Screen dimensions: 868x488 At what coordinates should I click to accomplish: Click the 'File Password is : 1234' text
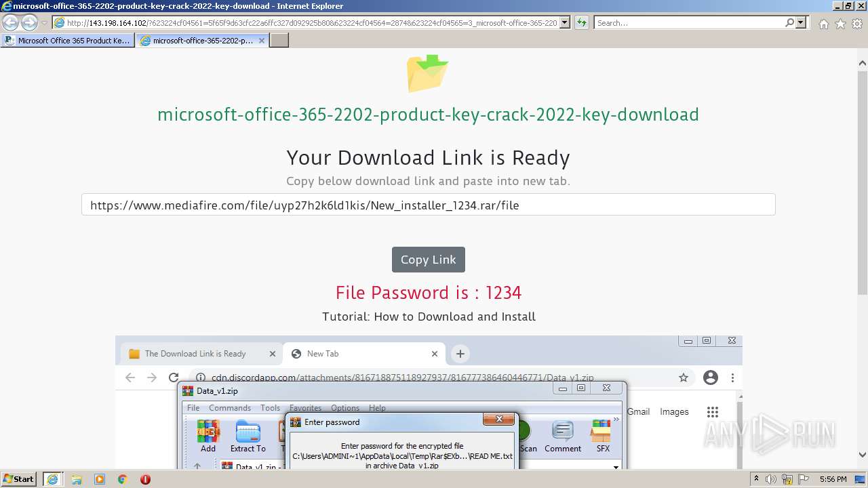[428, 293]
